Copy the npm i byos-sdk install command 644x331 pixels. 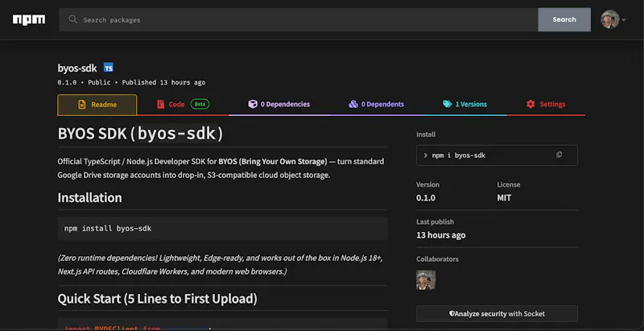click(x=559, y=155)
